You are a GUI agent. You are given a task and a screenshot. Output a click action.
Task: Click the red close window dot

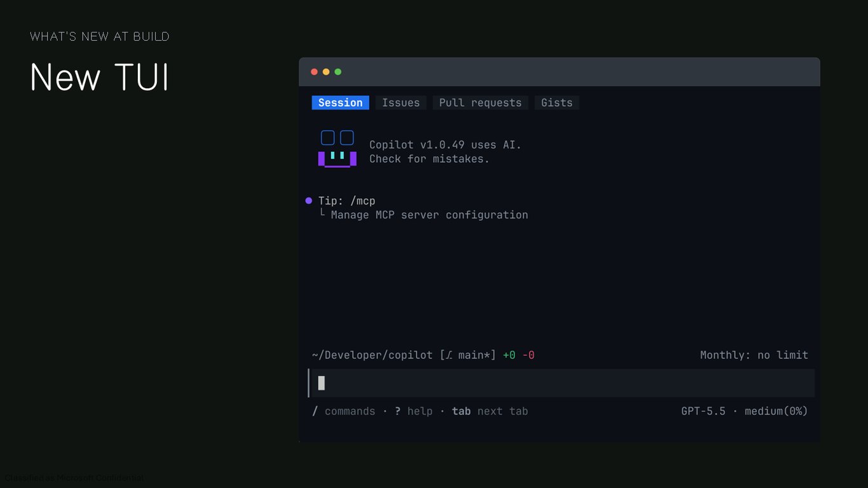click(x=314, y=72)
